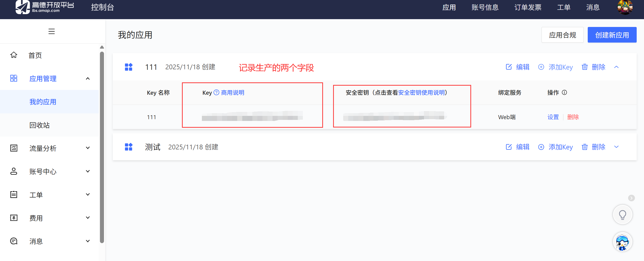
Task: Click the small arrow icon above lightbulb
Action: coord(631,198)
